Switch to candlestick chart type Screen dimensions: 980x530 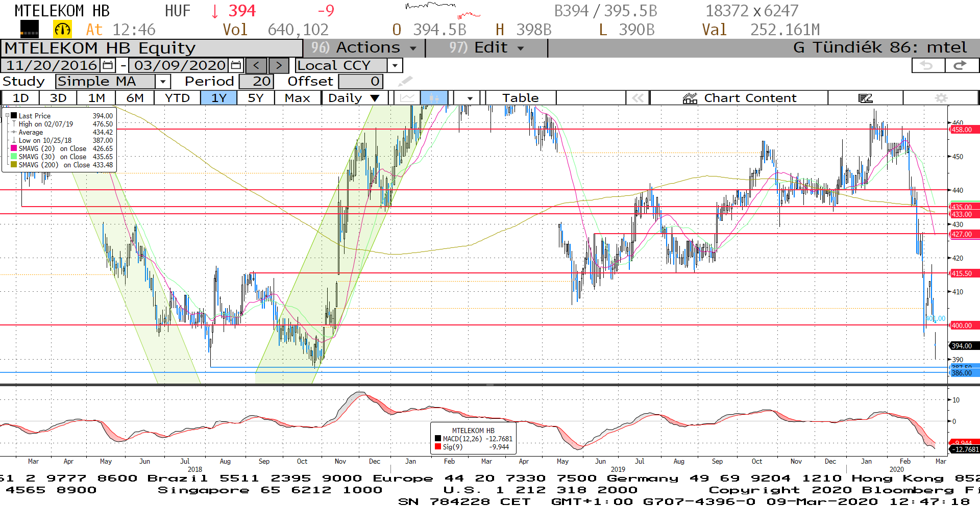[434, 98]
